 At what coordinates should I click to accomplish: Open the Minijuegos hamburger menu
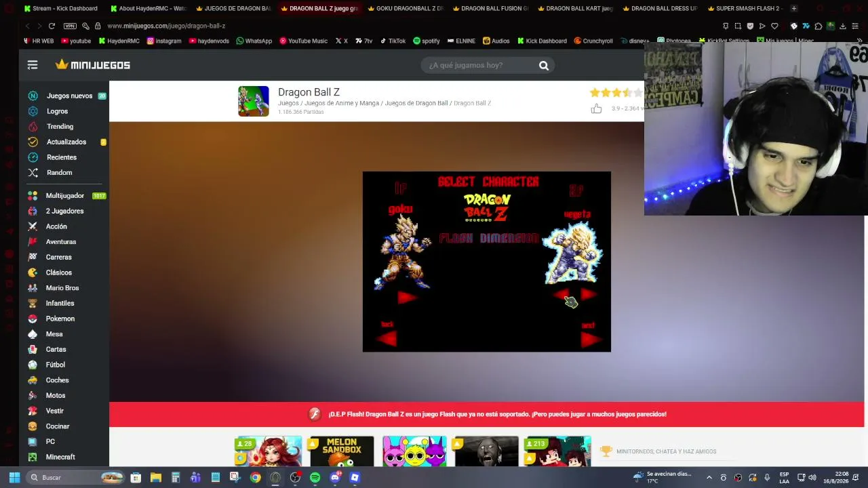click(33, 65)
